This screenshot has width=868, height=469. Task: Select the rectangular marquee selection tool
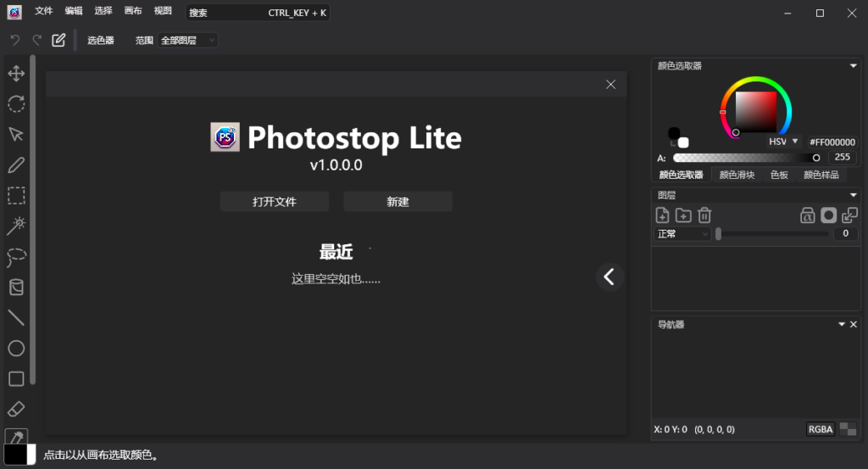tap(16, 195)
